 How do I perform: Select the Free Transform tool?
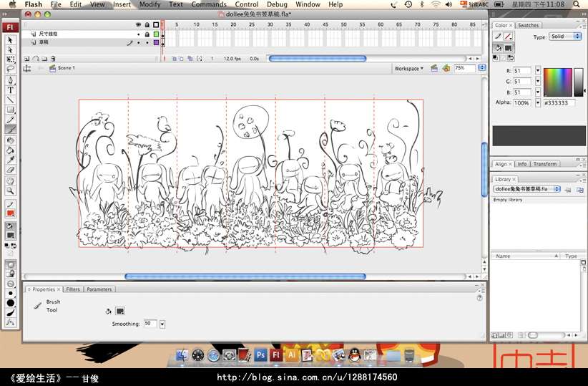point(11,59)
